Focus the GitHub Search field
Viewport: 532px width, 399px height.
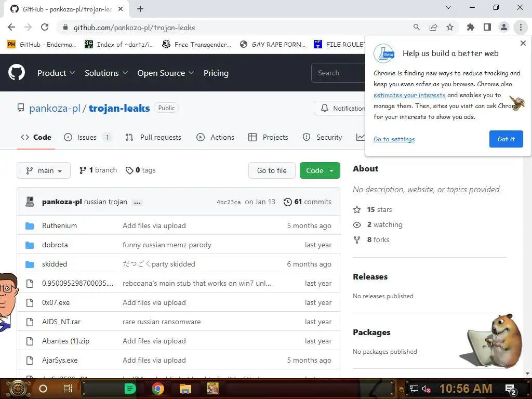338,73
